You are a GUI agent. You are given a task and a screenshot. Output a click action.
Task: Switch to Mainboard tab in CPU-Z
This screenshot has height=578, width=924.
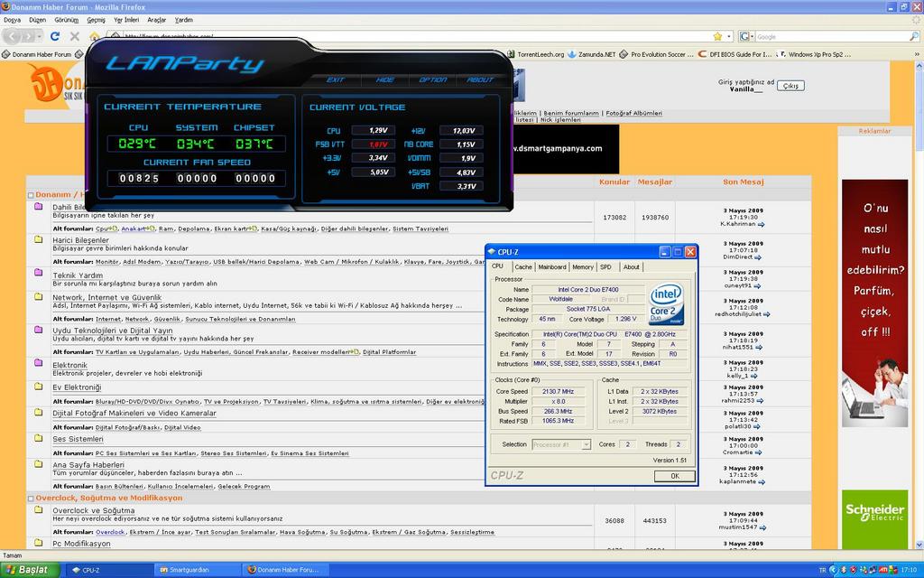point(552,267)
